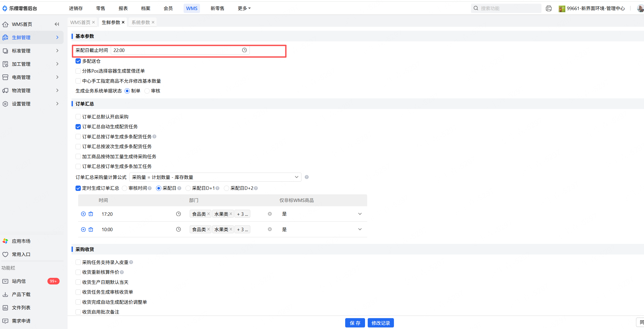Click help icon beside 订单汇总采购量计算公式 dropdown
This screenshot has height=329, width=644.
[x=307, y=177]
